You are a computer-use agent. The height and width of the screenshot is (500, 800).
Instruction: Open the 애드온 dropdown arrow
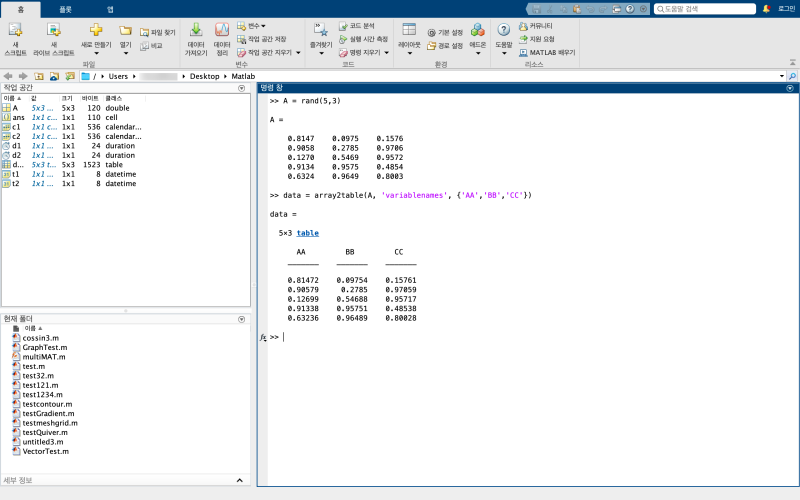[478, 53]
